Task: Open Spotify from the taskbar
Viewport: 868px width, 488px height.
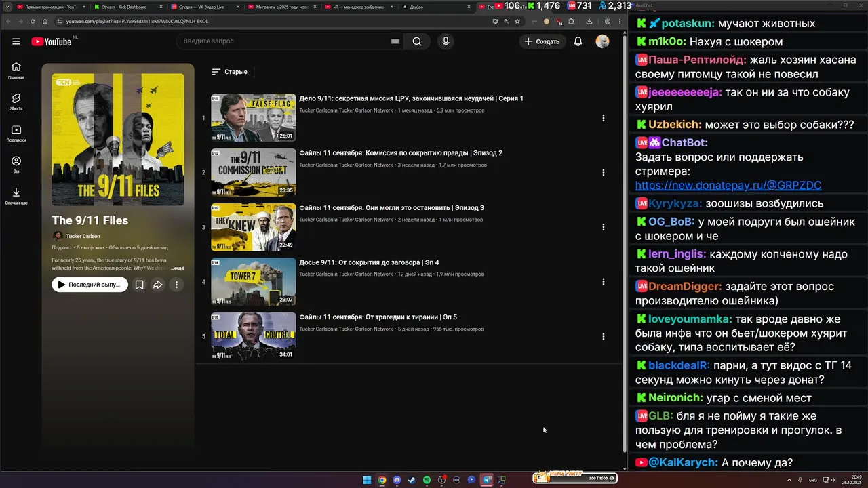Action: tap(427, 480)
